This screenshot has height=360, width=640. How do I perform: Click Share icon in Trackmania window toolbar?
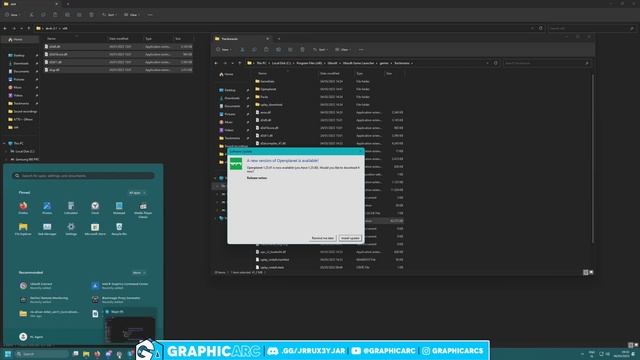pyautogui.click(x=290, y=49)
